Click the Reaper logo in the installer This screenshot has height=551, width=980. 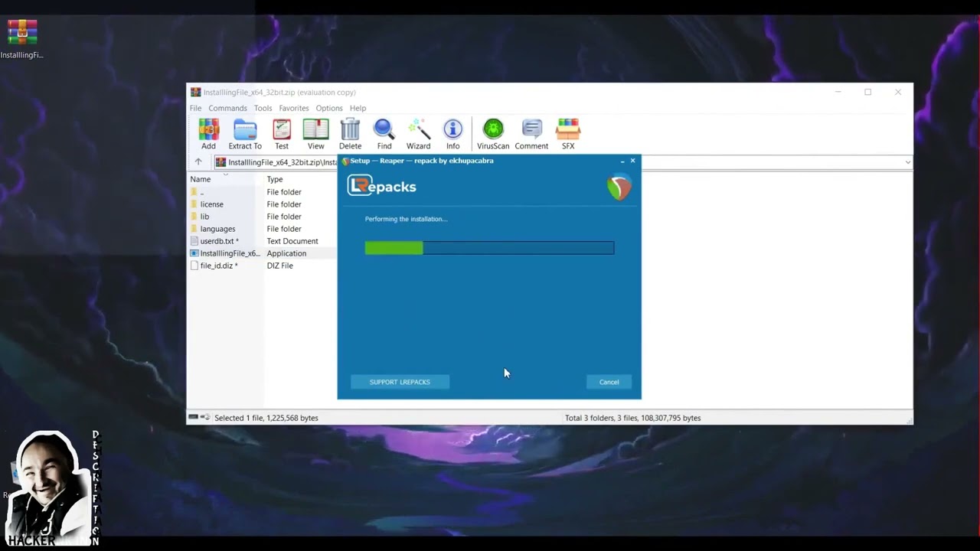(619, 187)
